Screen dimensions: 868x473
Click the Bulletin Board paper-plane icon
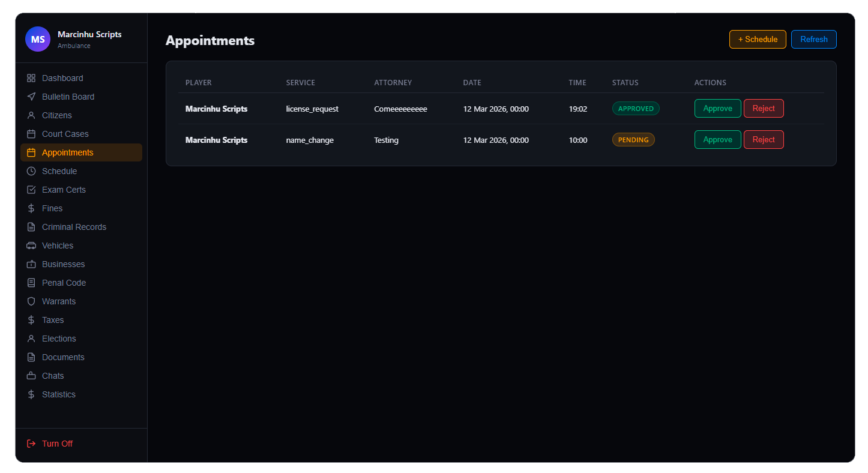(31, 97)
